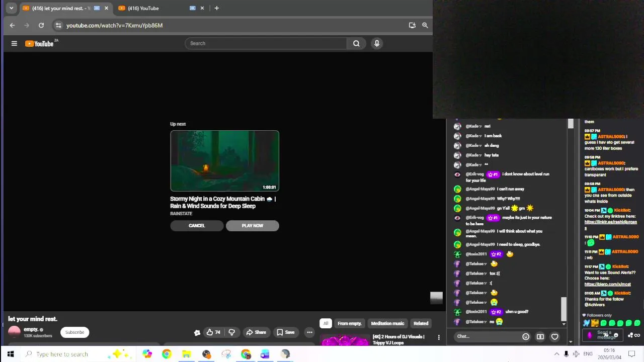Click the 'I am back' chat message
644x362 pixels.
[493, 136]
